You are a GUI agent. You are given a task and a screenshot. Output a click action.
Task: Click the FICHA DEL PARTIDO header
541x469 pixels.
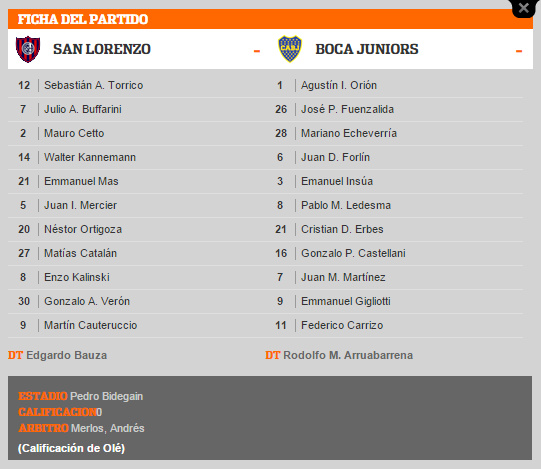pos(83,19)
